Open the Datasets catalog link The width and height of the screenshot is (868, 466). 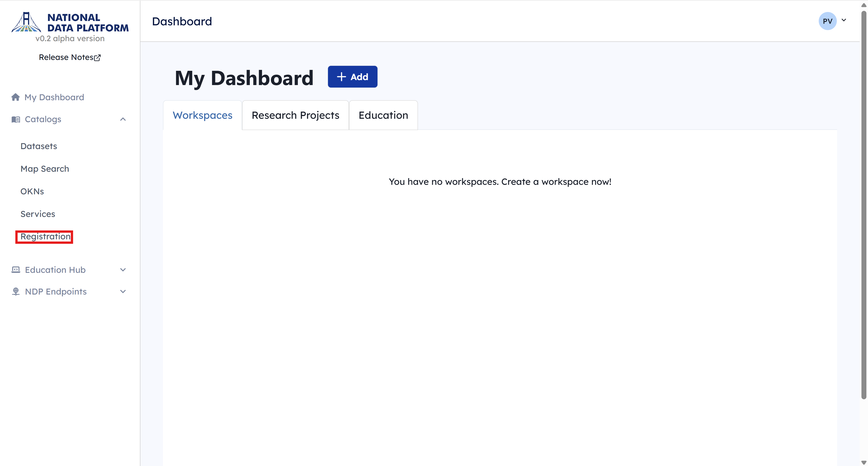(x=39, y=146)
